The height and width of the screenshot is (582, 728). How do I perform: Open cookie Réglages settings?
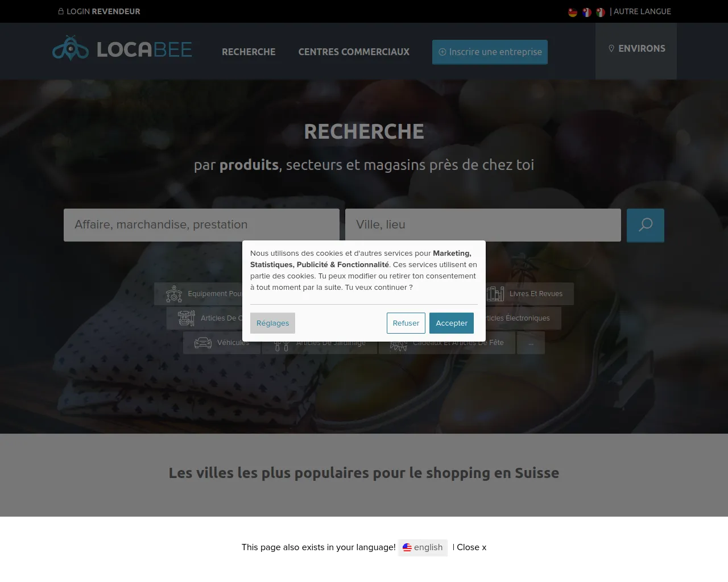click(272, 323)
